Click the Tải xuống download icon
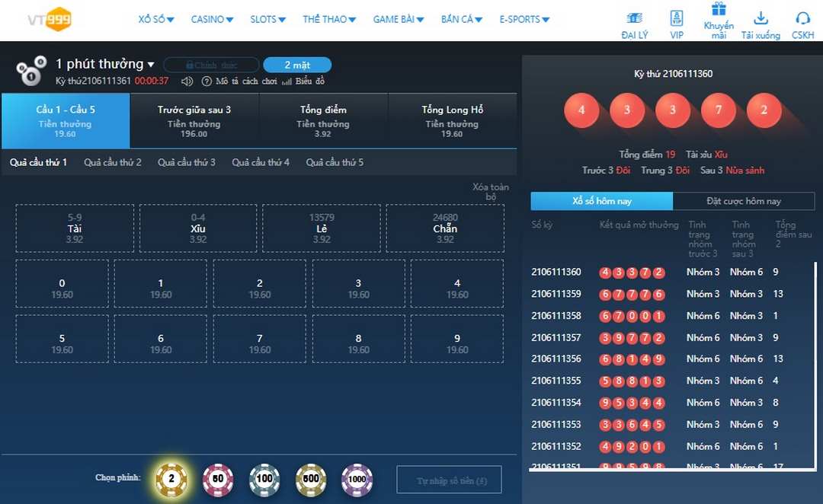This screenshot has width=823, height=504. [761, 18]
